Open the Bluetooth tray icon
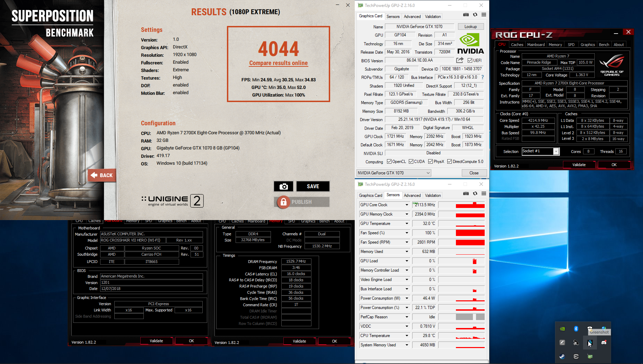Viewport: 643px width, 364px height. pyautogui.click(x=576, y=329)
